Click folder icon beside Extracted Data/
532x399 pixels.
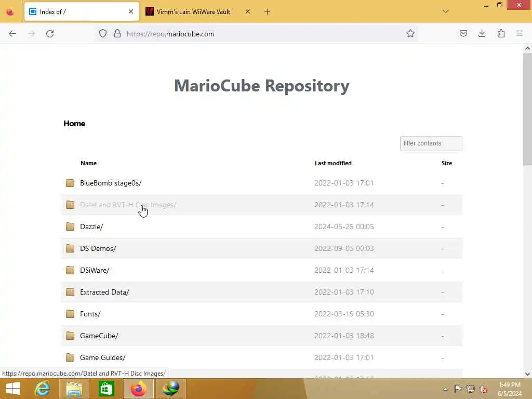70,292
